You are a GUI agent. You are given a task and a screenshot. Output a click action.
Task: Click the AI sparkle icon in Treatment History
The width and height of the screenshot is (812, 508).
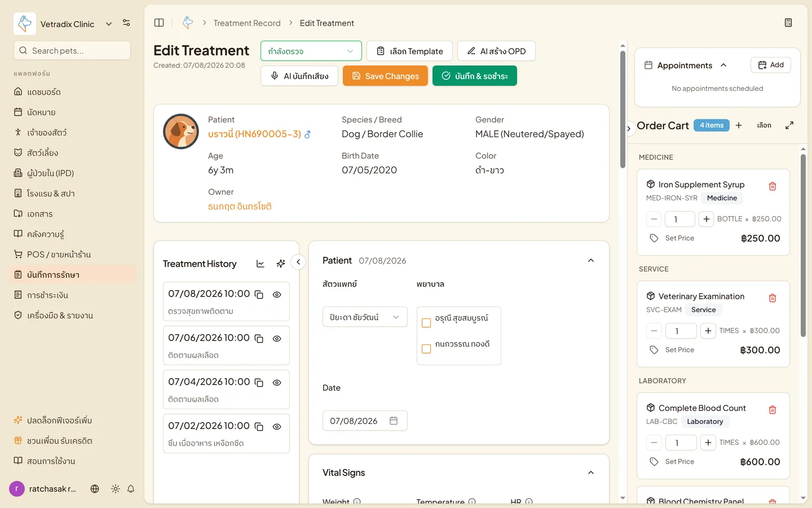[281, 264]
